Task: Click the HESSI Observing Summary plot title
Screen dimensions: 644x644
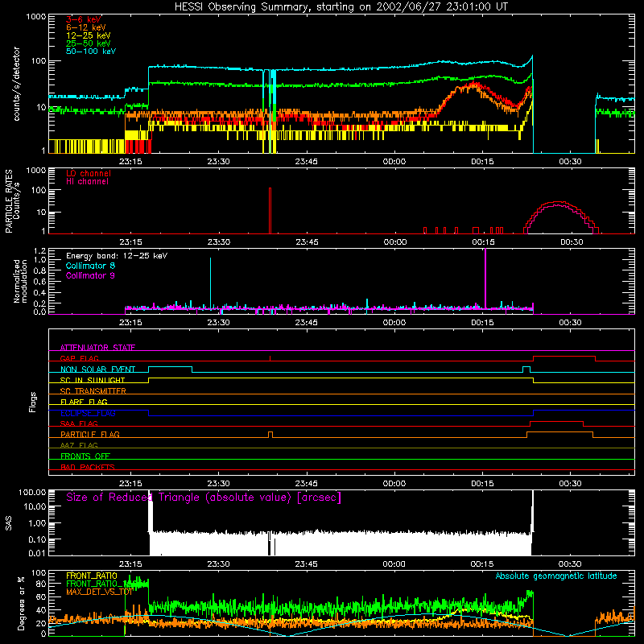Action: tap(341, 7)
